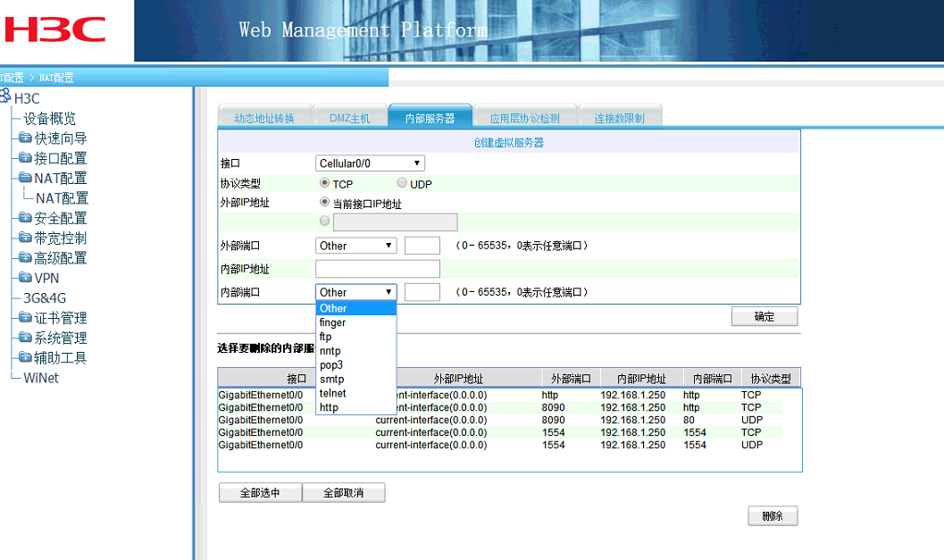Select row with 8090 to http TCP
944x560 pixels.
click(x=500, y=407)
